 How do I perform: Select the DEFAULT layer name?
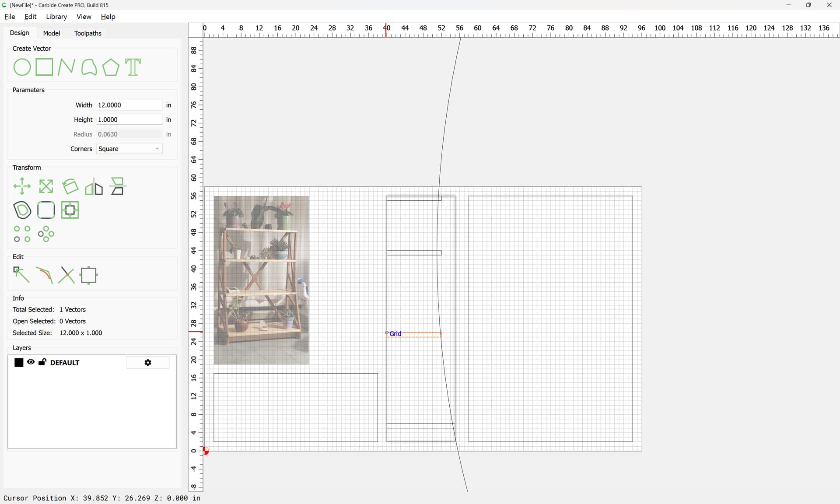pos(65,363)
